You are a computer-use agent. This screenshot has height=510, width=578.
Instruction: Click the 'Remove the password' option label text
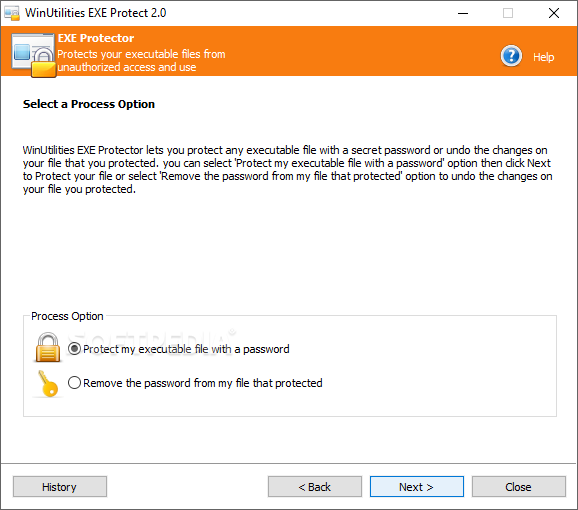(203, 383)
